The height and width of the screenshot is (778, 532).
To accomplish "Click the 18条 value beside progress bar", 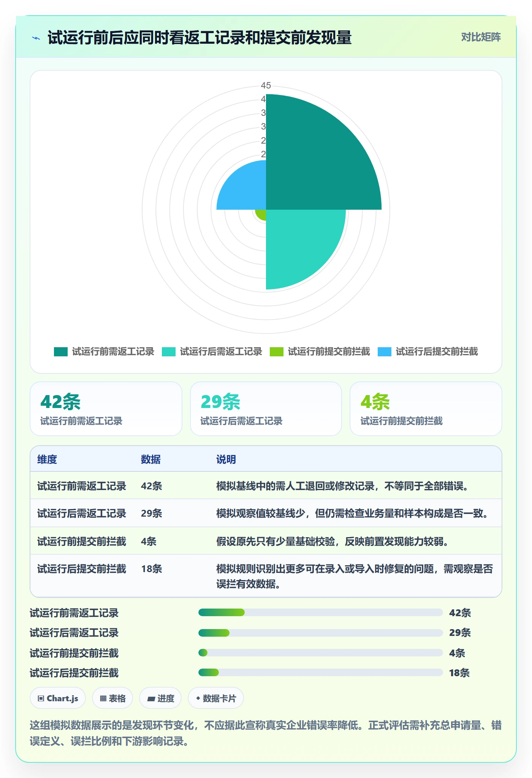I will [459, 673].
